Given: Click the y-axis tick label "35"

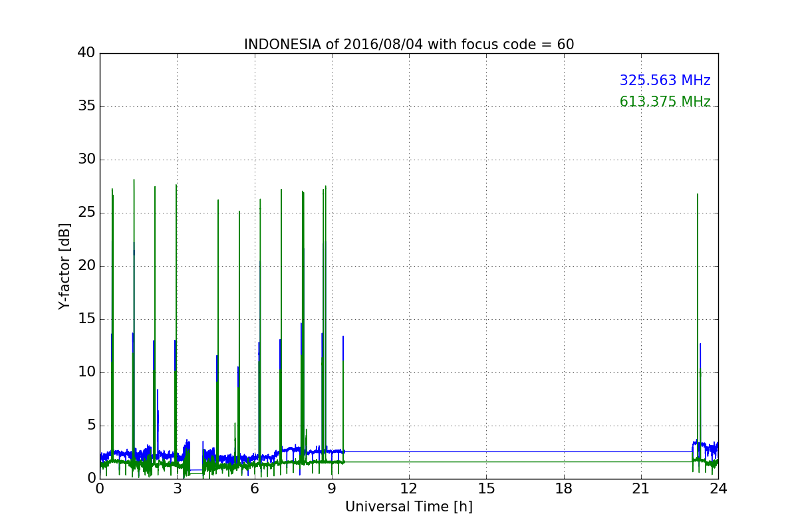Looking at the screenshot, I should pos(86,106).
